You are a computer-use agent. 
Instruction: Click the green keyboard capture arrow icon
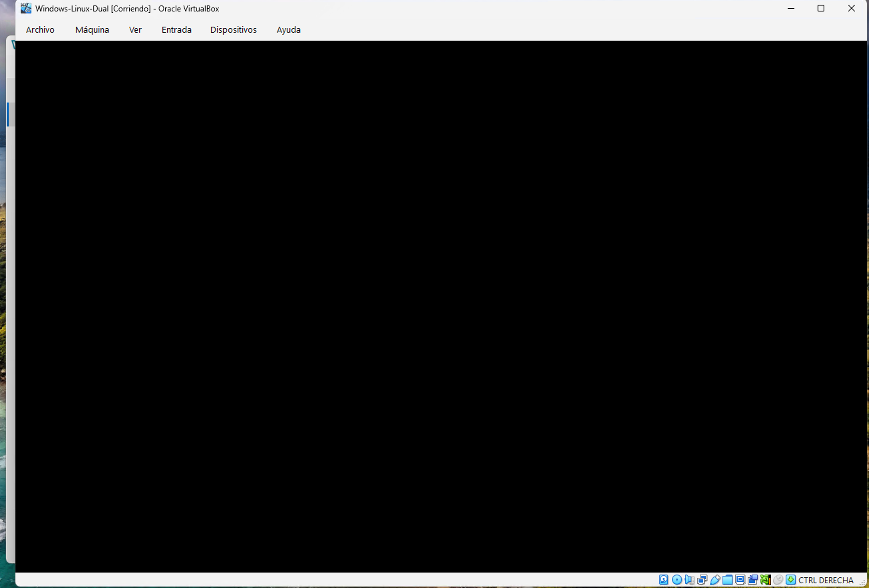(791, 580)
